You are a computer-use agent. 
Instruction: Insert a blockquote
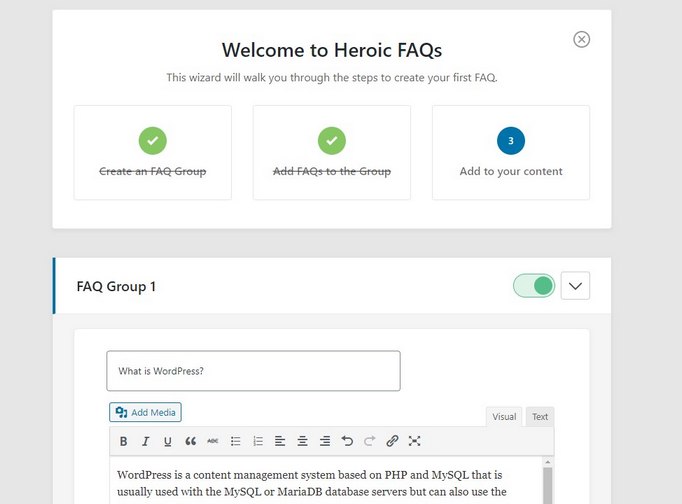click(x=190, y=441)
